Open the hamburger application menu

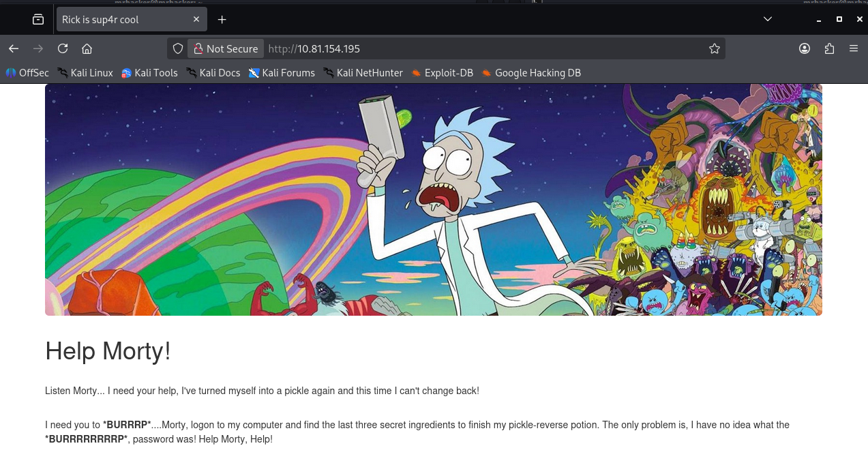click(x=854, y=48)
